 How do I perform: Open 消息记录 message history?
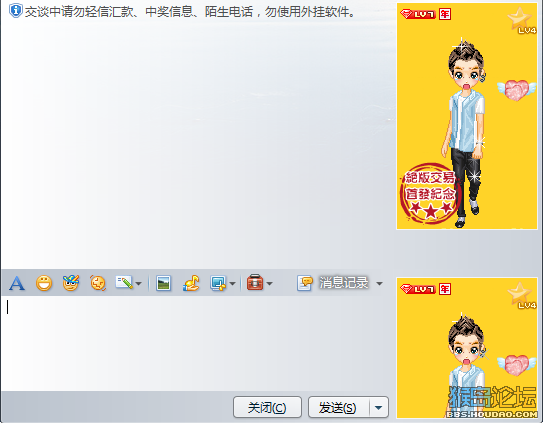[x=332, y=283]
